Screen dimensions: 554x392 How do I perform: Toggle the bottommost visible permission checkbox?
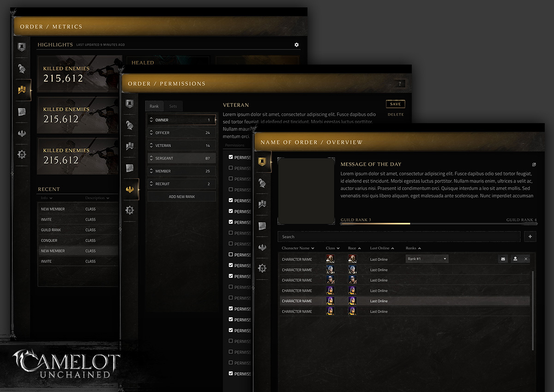(231, 374)
